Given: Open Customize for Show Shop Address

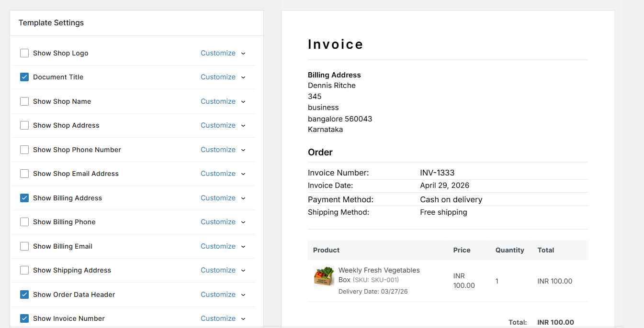Looking at the screenshot, I should (x=218, y=125).
